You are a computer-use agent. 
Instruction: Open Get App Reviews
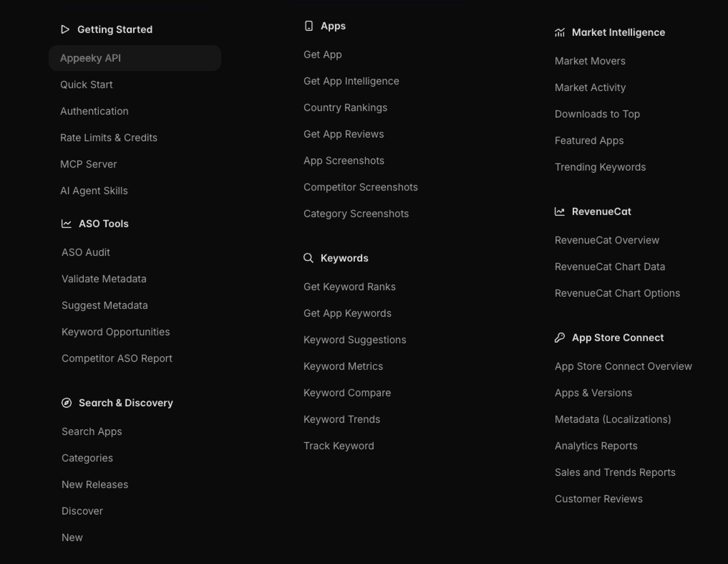pos(343,134)
